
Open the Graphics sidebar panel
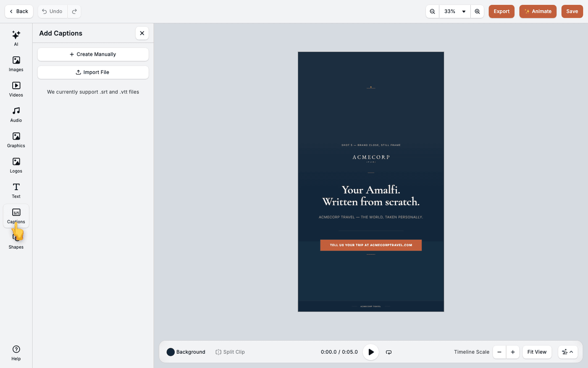pyautogui.click(x=16, y=140)
